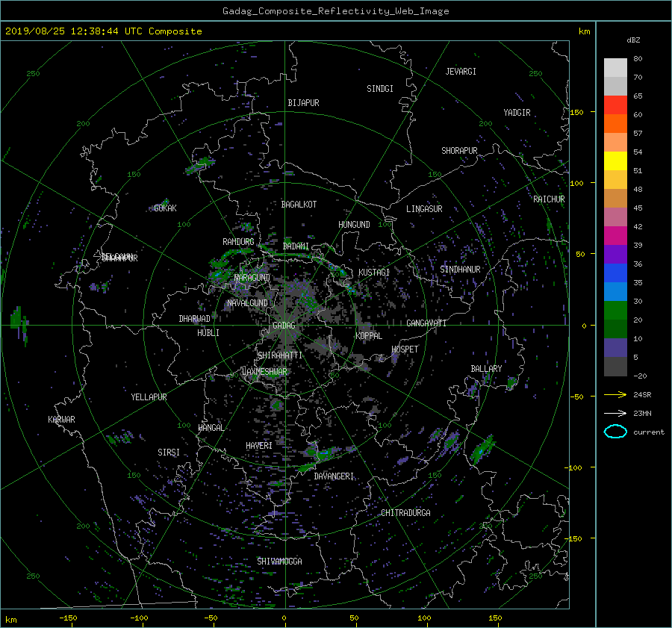
Task: Click the SHIVAMOGGA city label
Action: click(x=279, y=561)
